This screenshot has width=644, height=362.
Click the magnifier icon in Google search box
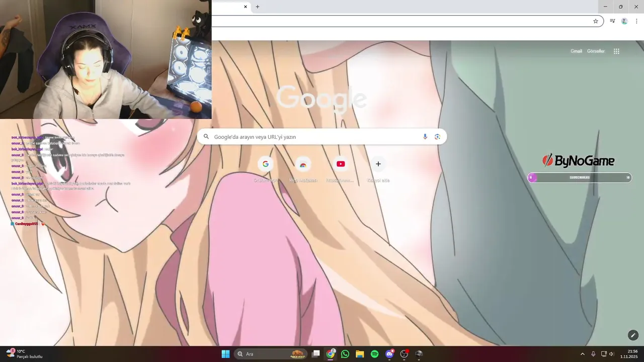(206, 137)
